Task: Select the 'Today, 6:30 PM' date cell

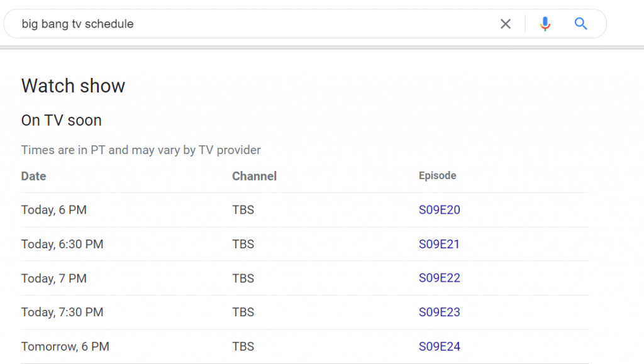Action: [62, 244]
